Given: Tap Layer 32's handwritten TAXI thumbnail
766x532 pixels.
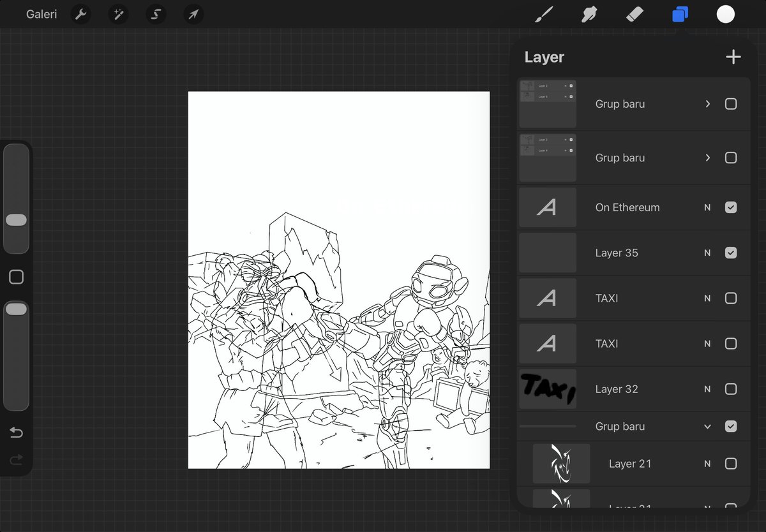Looking at the screenshot, I should pyautogui.click(x=548, y=389).
